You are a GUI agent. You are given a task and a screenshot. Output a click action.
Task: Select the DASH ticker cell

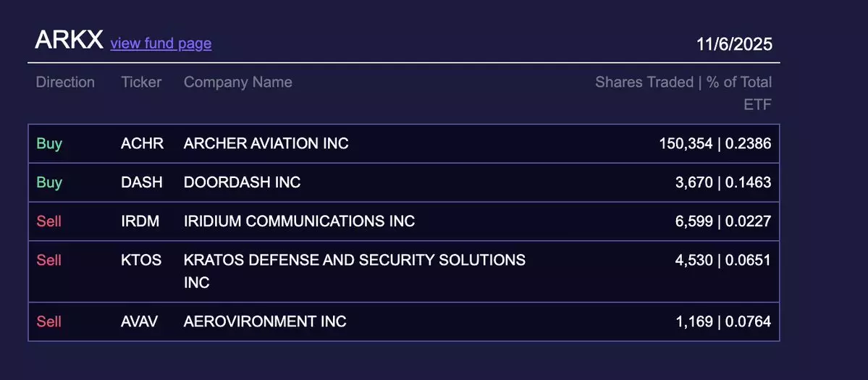point(142,182)
